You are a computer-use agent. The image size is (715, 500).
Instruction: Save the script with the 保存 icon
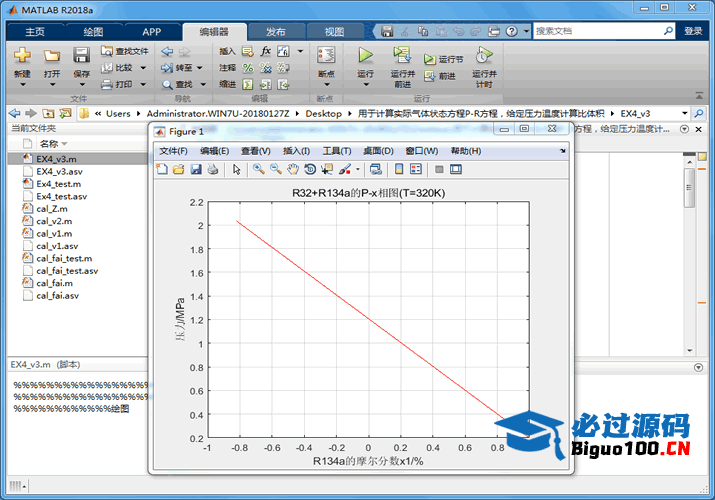pos(82,56)
